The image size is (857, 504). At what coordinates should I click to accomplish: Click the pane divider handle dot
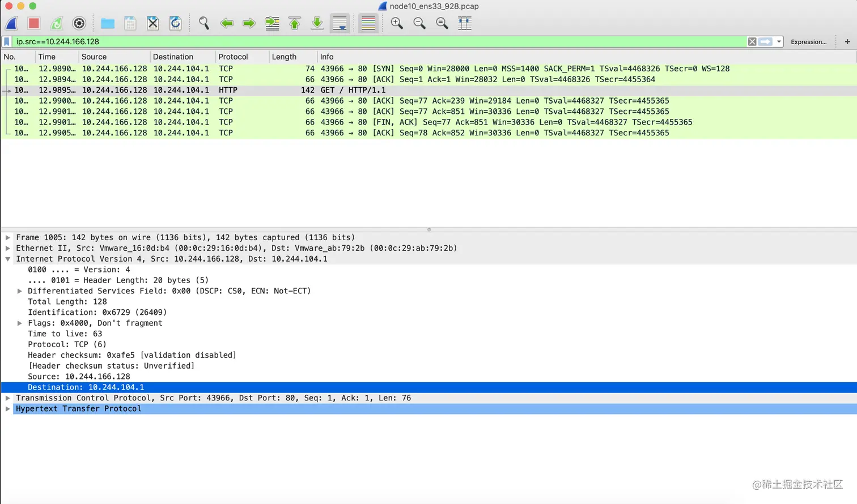(429, 229)
